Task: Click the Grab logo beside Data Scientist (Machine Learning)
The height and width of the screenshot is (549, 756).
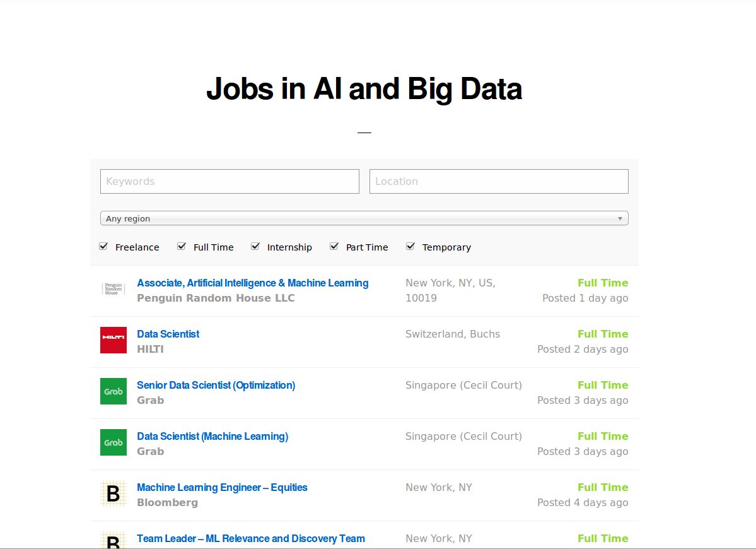Action: click(113, 442)
